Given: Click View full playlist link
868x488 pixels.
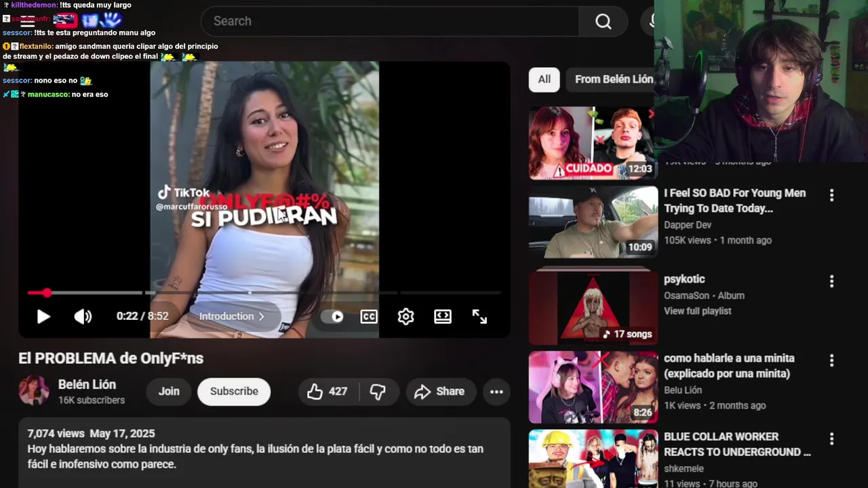Looking at the screenshot, I should 697,311.
